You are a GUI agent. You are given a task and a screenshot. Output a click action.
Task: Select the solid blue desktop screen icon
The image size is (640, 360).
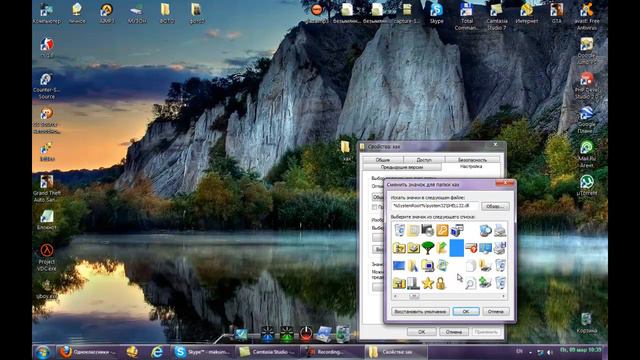(399, 265)
